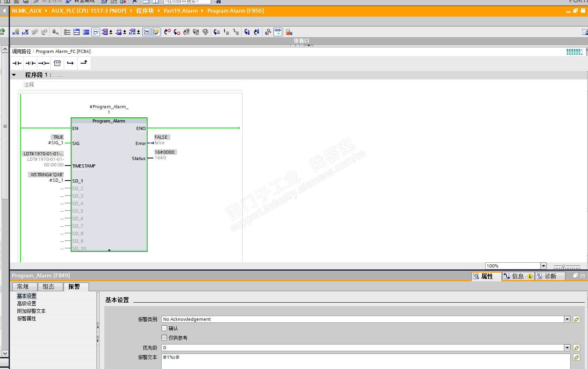The height and width of the screenshot is (369, 588).
Task: Click the #SD_1 input operand
Action: tap(56, 180)
